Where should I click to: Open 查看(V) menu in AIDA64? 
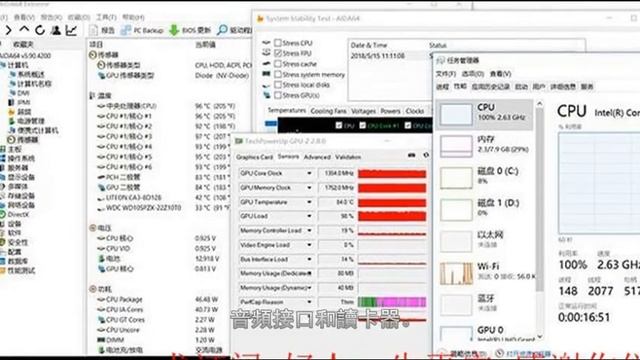(x=24, y=17)
